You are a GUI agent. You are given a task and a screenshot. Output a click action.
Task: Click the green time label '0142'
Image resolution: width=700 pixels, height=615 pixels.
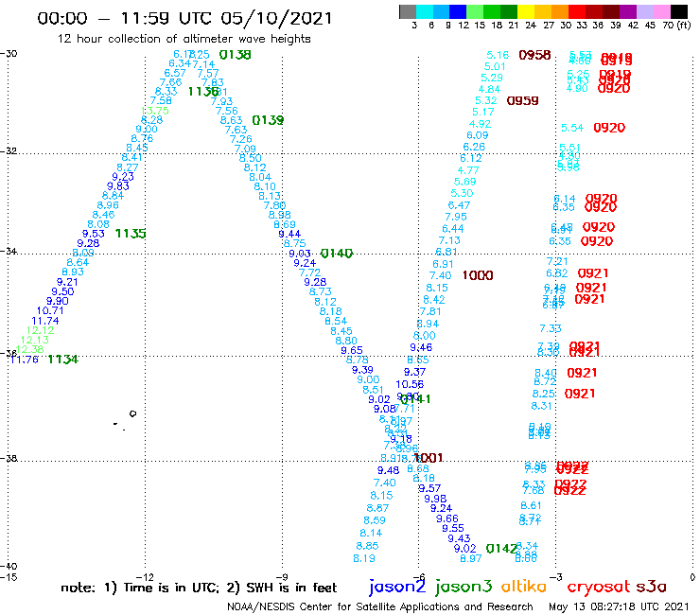click(x=501, y=548)
